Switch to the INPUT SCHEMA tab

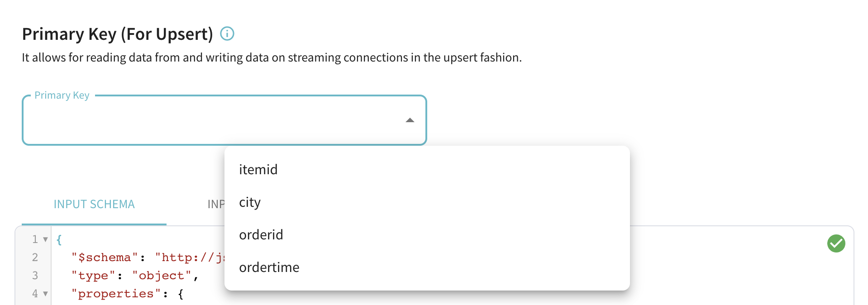click(94, 204)
